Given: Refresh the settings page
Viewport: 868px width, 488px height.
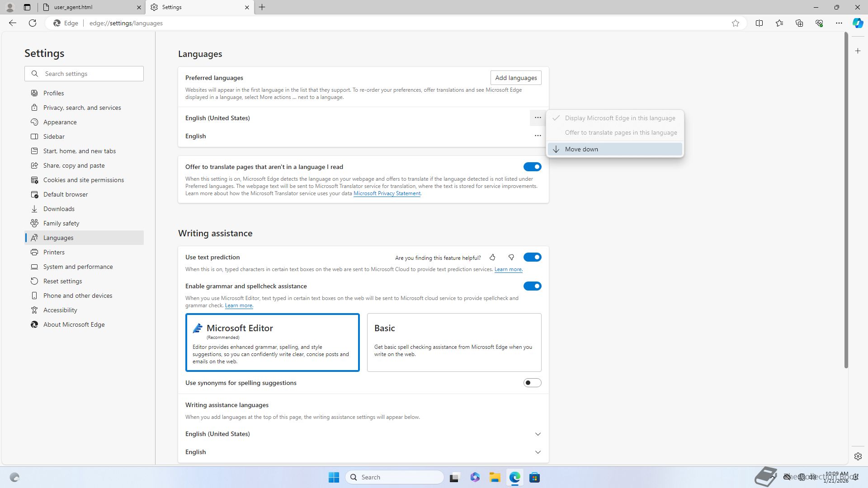Looking at the screenshot, I should click(x=33, y=23).
